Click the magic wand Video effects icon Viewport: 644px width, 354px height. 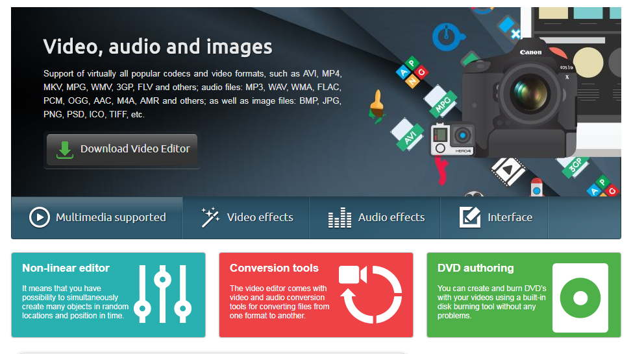(x=210, y=217)
